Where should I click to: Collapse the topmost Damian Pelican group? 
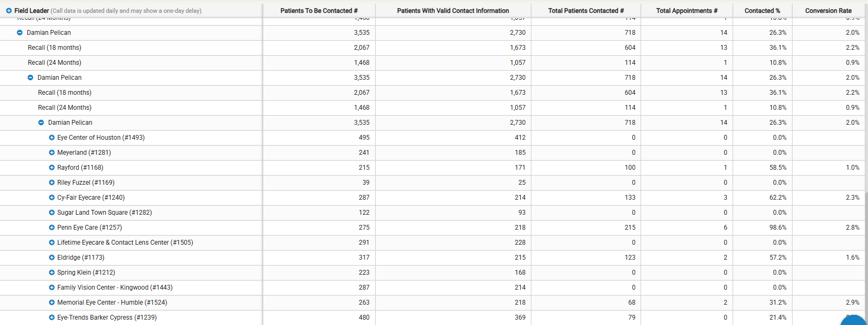(x=20, y=33)
